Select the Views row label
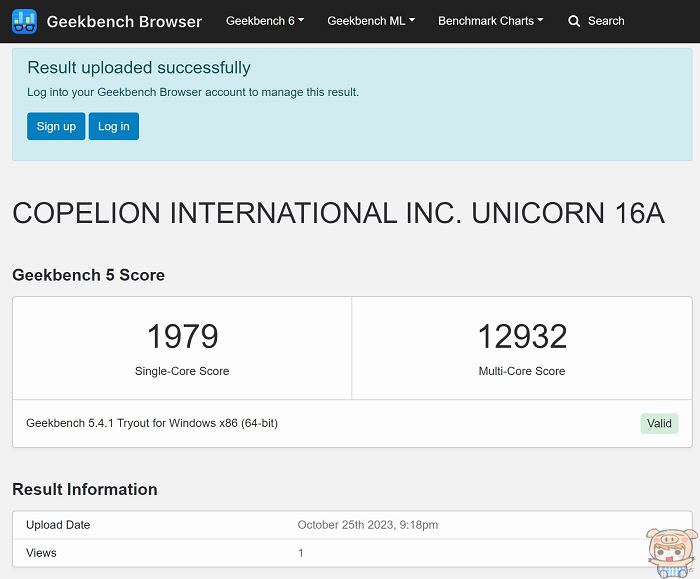Viewport: 700px width, 579px height. pos(41,553)
